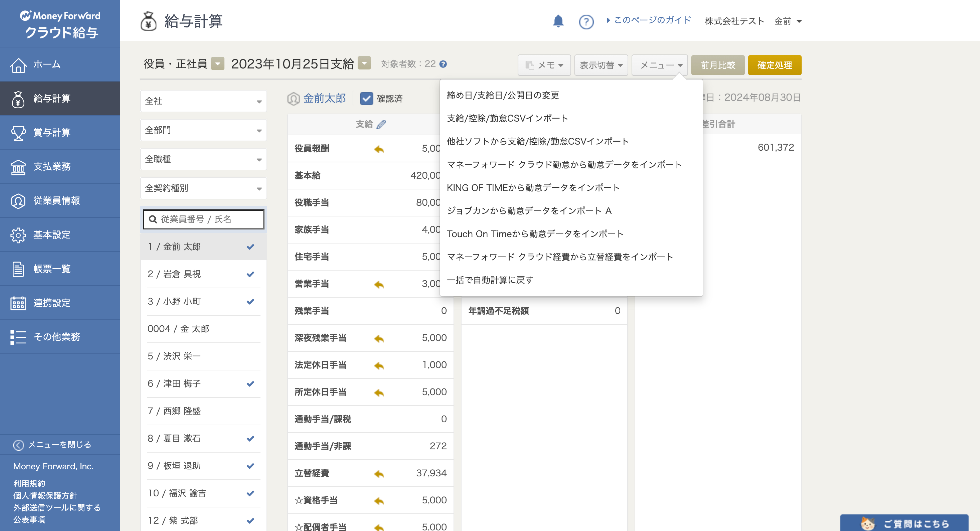Expand the payment date dropdown arrow
This screenshot has width=980, height=531.
pyautogui.click(x=364, y=63)
